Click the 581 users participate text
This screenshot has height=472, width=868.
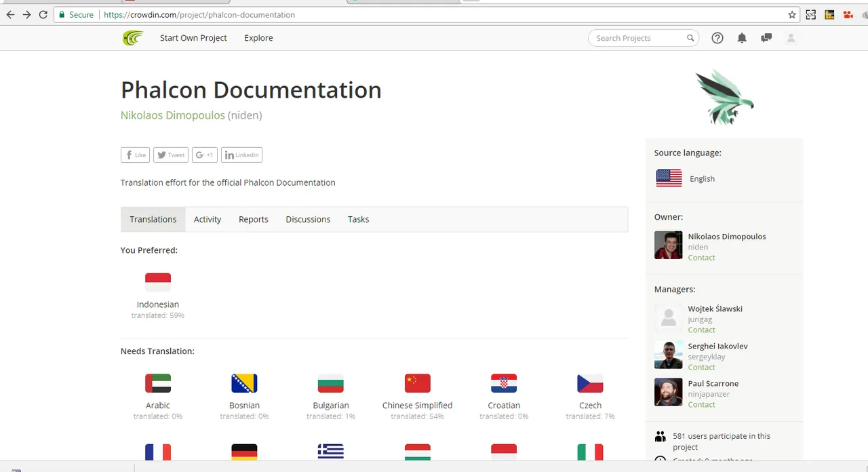[x=722, y=441]
